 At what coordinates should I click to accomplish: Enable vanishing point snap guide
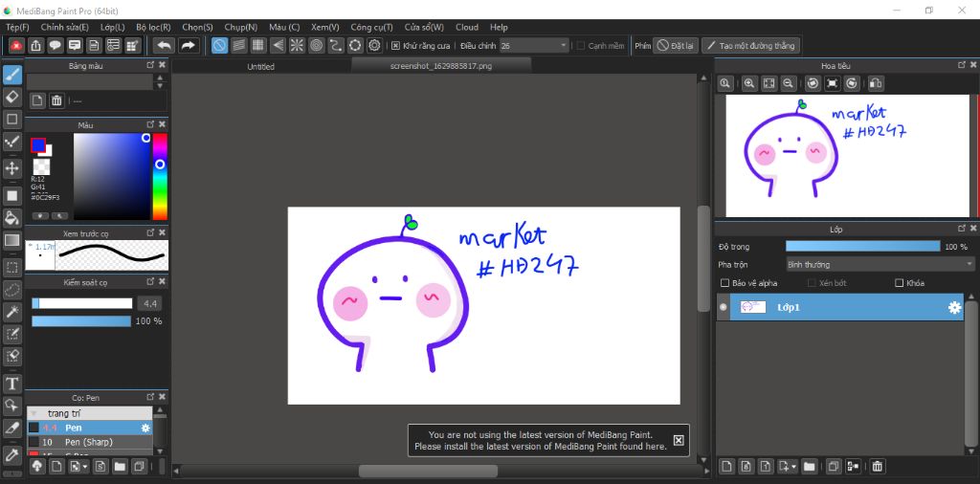coord(278,45)
